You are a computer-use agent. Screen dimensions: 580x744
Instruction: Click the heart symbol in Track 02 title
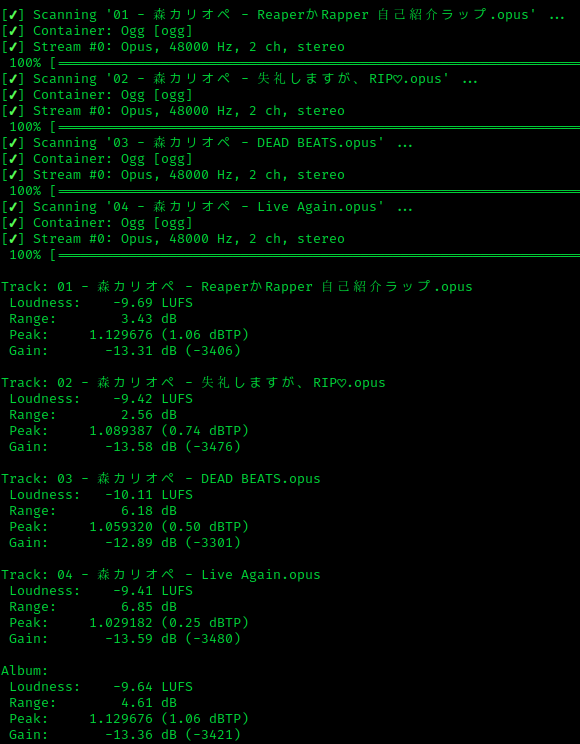coord(342,383)
